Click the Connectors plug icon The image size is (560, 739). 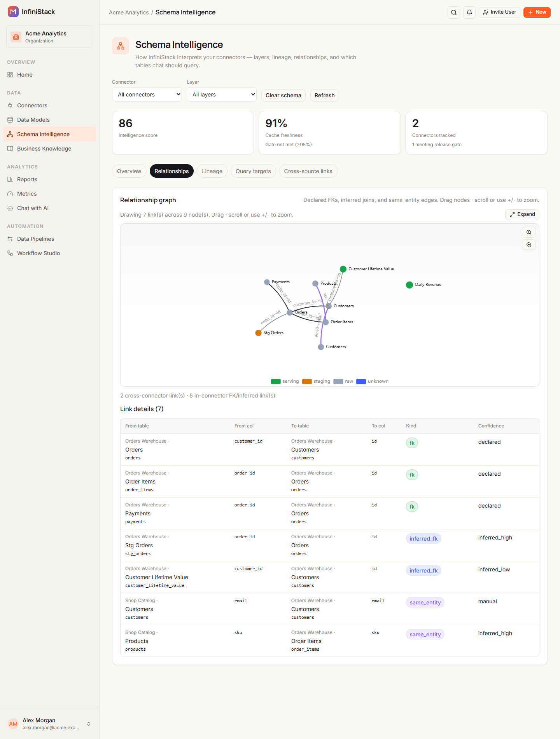click(10, 105)
